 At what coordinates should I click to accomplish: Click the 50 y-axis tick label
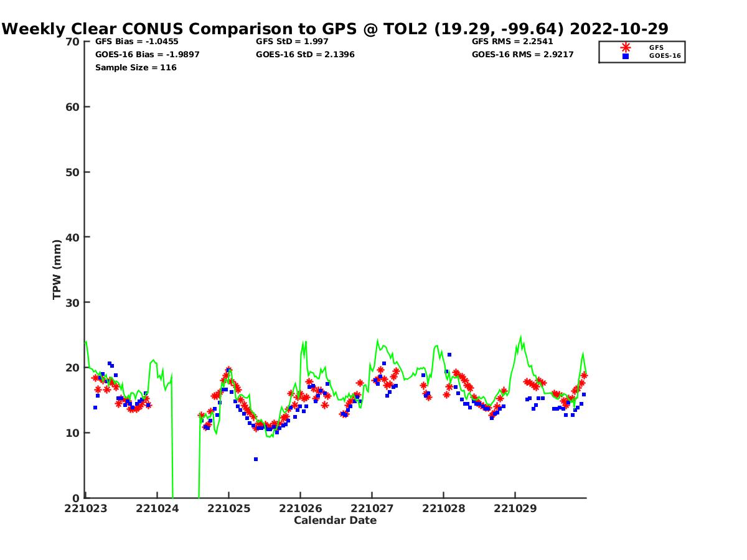pos(72,172)
